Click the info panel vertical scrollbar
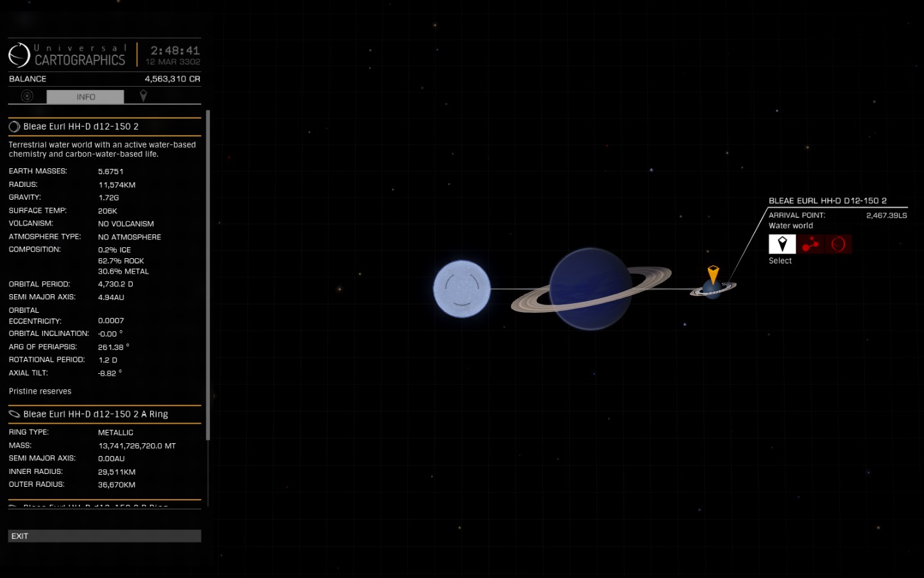This screenshot has width=924, height=578. coord(207,275)
